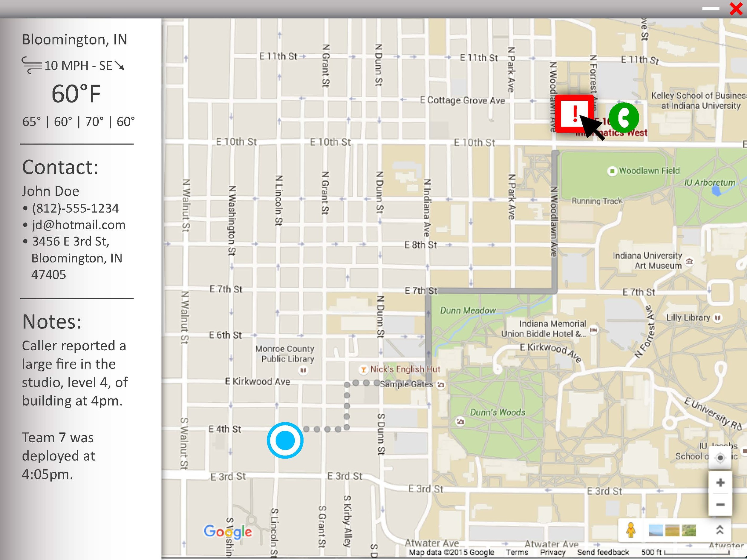Minimize the window using the dash button
Viewport: 747px width, 560px height.
711,9
